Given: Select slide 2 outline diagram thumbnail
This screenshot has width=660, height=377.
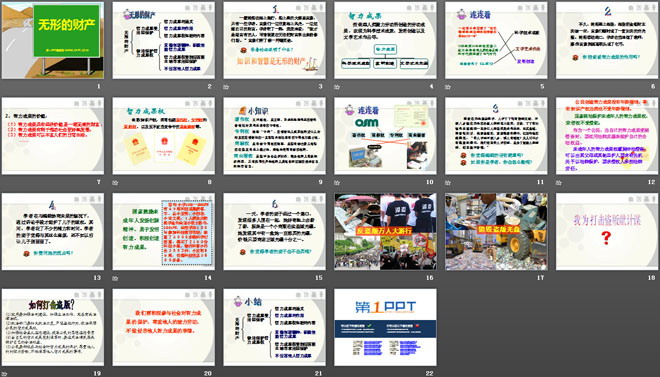Looking at the screenshot, I should tap(164, 40).
